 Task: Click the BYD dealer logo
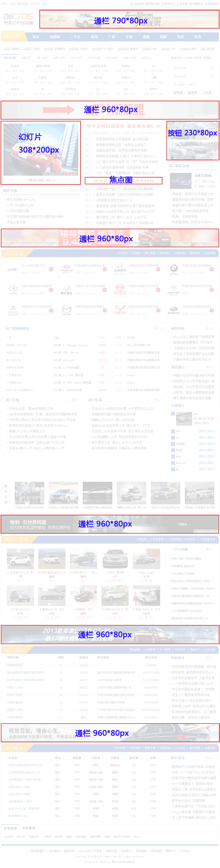pyautogui.click(x=120, y=289)
